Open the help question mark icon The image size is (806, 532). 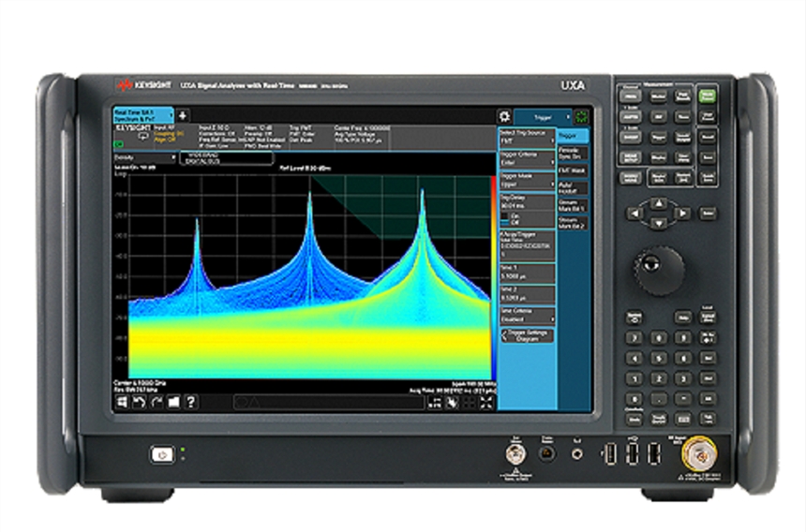pyautogui.click(x=190, y=402)
